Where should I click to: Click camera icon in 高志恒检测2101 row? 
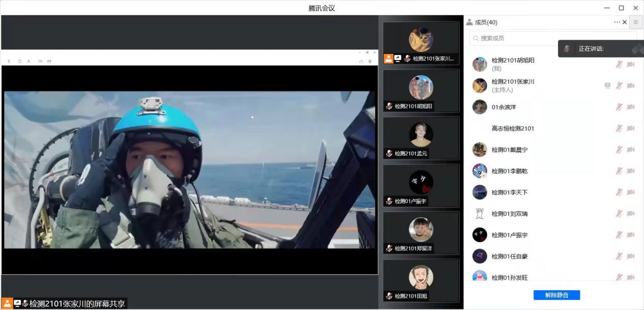[631, 128]
